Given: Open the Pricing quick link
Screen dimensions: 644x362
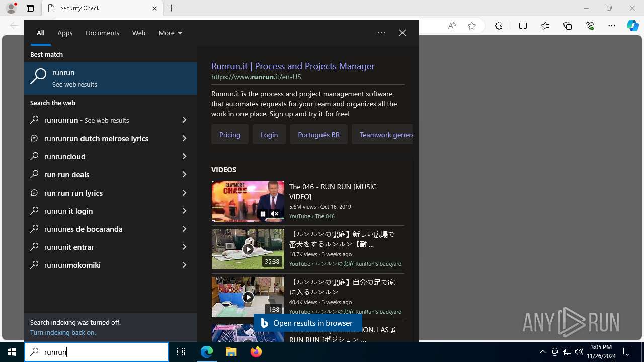Looking at the screenshot, I should pyautogui.click(x=230, y=135).
